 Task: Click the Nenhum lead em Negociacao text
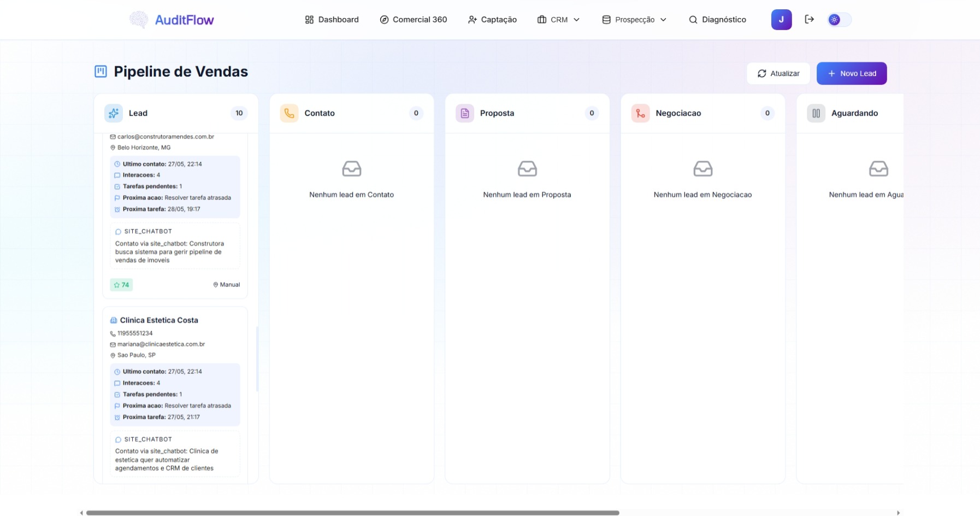(x=703, y=195)
